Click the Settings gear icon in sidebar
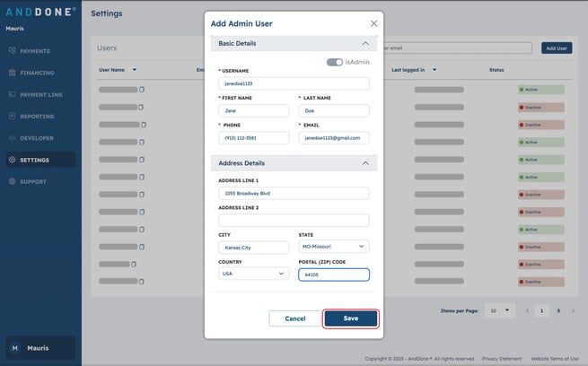 point(12,160)
